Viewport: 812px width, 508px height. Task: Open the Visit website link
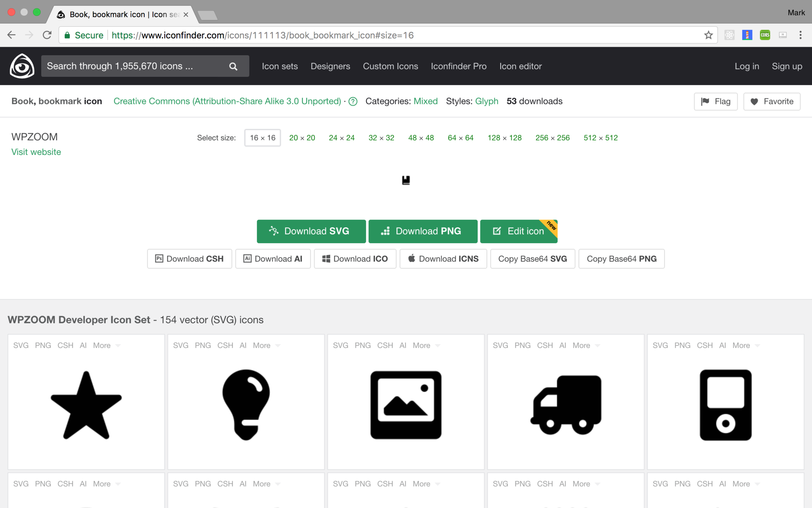tap(36, 152)
